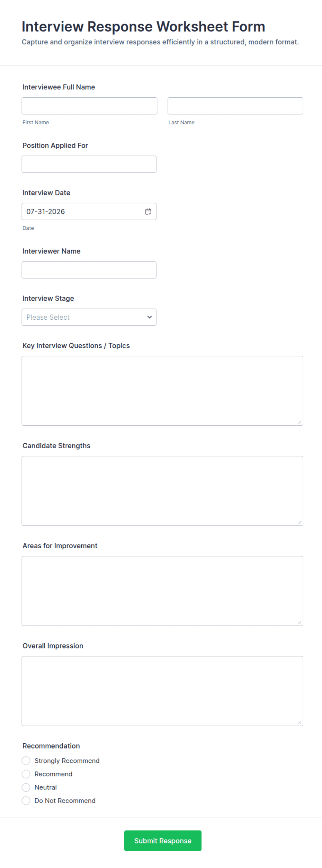
Task: Focus the First Name input field
Action: (x=89, y=106)
